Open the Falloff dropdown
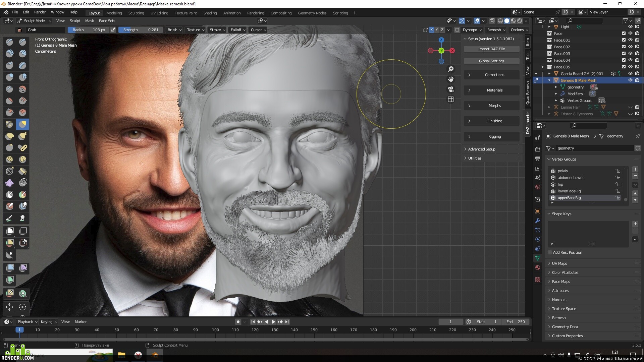This screenshot has height=362, width=644. point(238,30)
